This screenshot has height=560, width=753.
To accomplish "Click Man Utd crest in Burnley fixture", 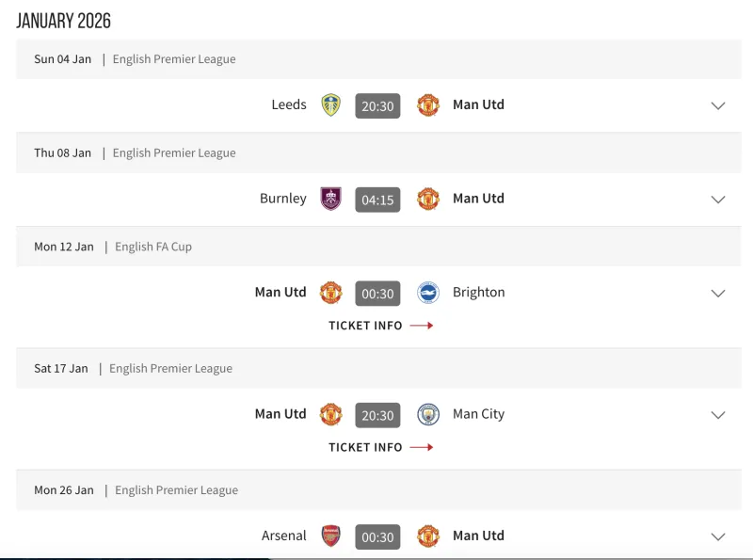I will [x=428, y=199].
